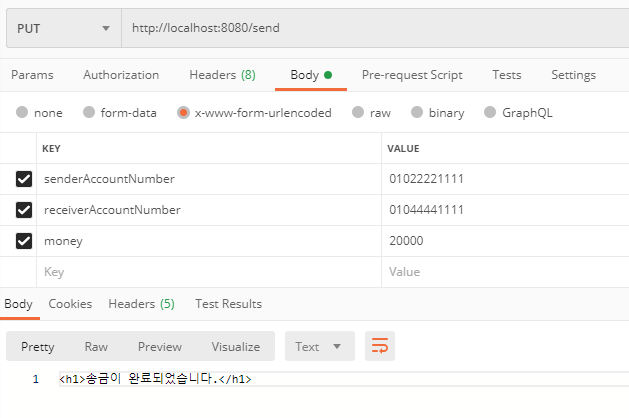This screenshot has width=629, height=418.
Task: Uncheck the receiverAccountNumber row checkbox
Action: click(x=24, y=210)
